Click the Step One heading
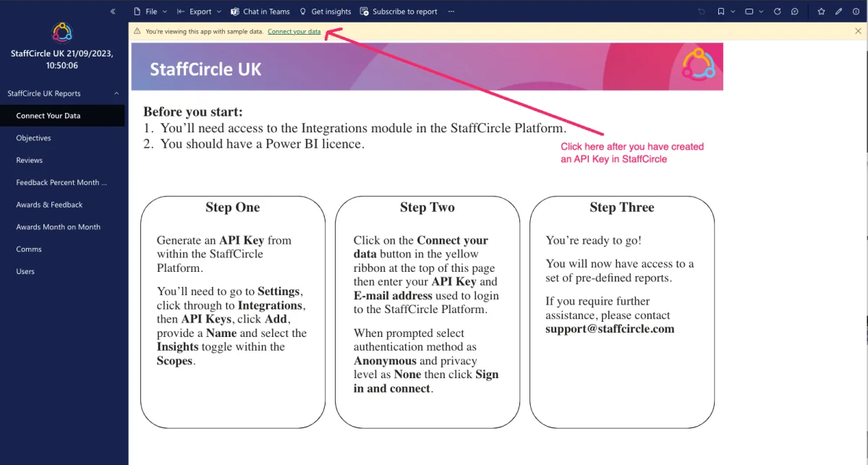The height and width of the screenshot is (465, 868). [x=232, y=208]
